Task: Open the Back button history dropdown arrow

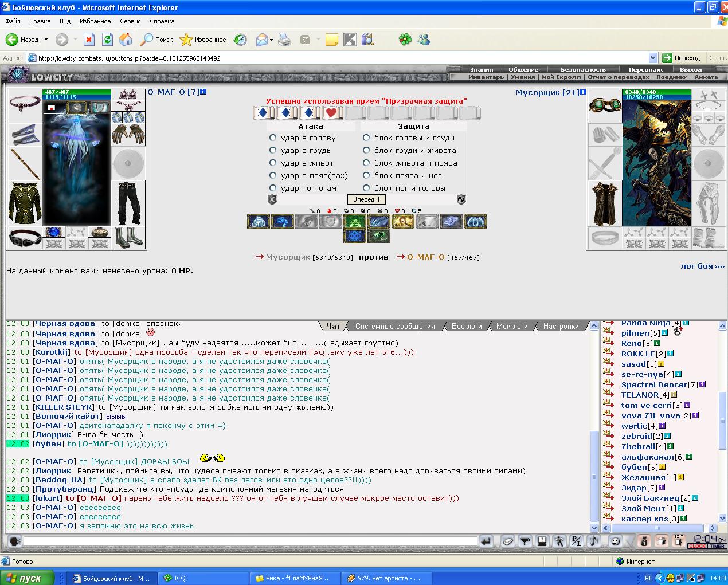Action: tap(46, 40)
